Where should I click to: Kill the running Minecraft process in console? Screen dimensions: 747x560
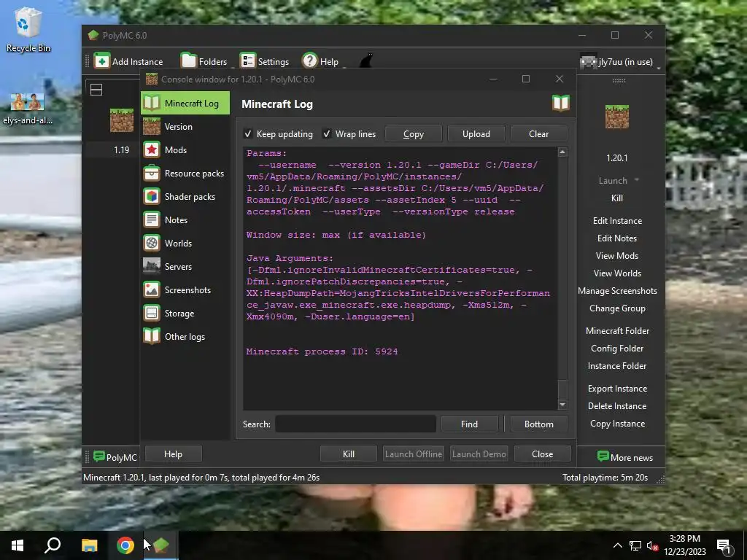click(x=349, y=454)
